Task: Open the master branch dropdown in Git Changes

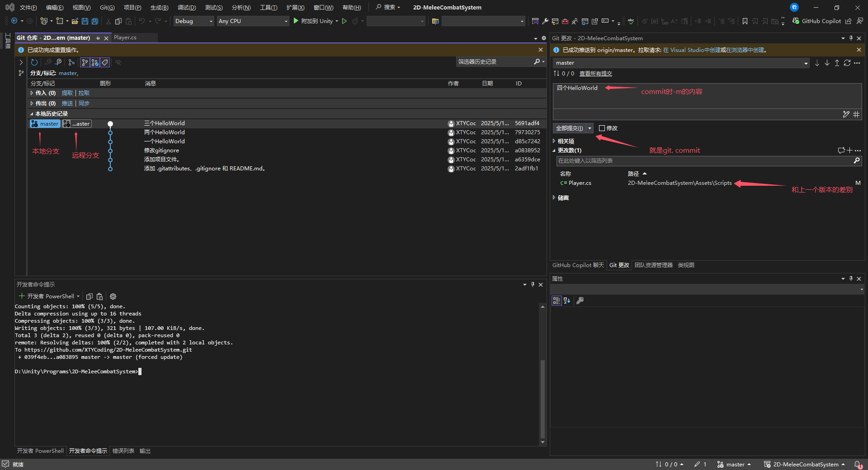Action: 806,63
